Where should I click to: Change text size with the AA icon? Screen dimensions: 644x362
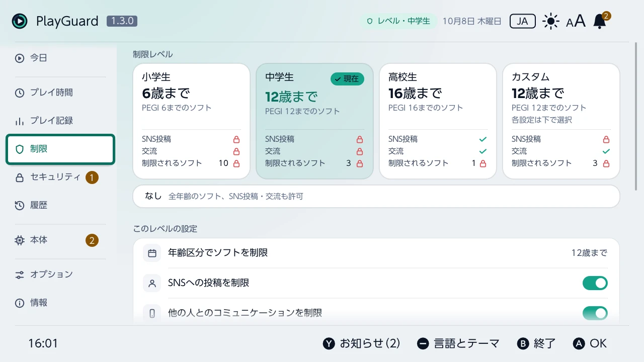tap(576, 21)
